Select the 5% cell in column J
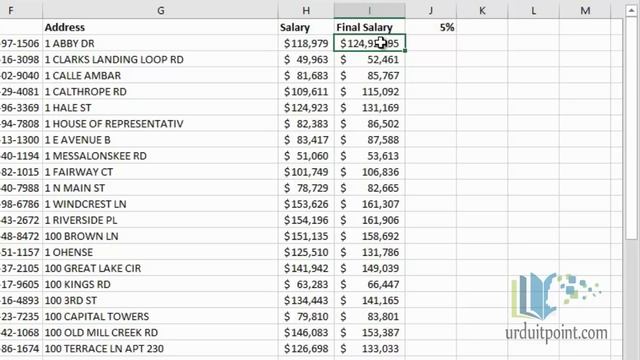This screenshot has height=360, width=640. [x=431, y=27]
